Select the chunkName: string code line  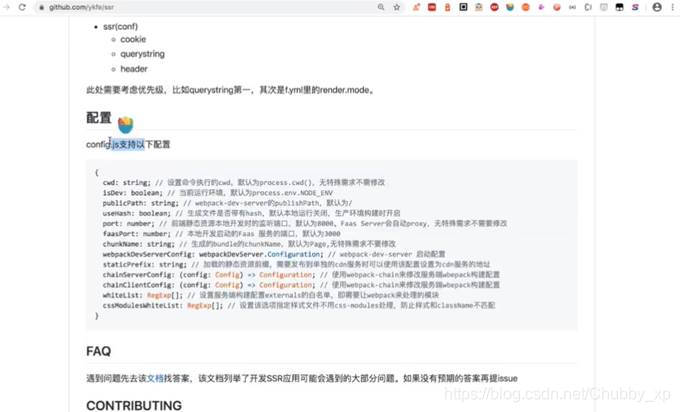point(249,244)
